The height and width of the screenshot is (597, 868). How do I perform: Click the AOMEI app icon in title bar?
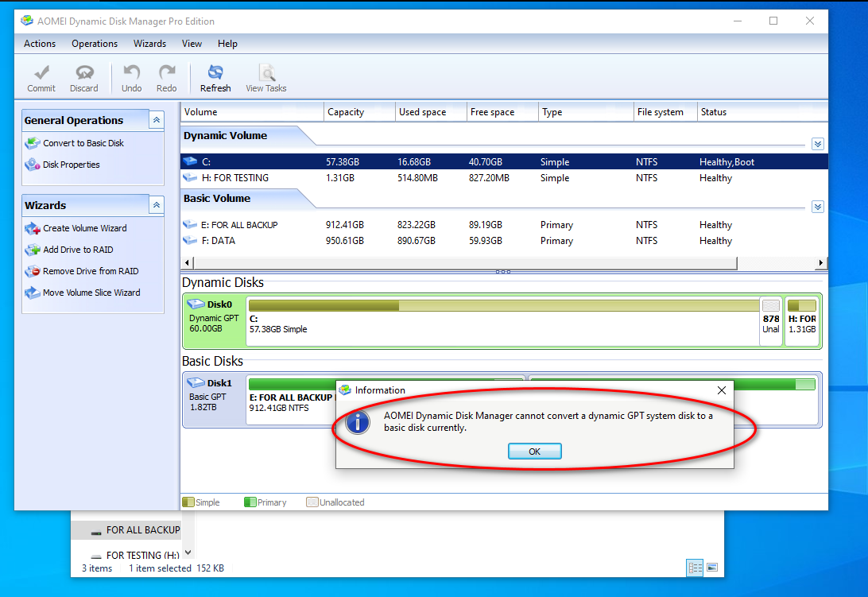[26, 21]
